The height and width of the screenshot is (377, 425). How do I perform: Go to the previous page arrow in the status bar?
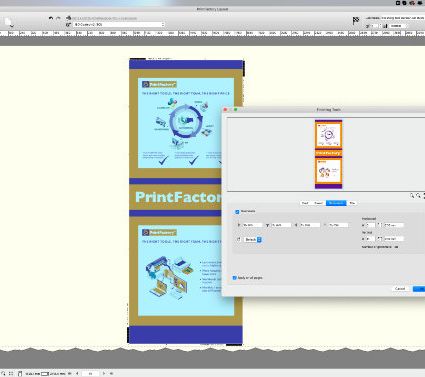coord(77,374)
